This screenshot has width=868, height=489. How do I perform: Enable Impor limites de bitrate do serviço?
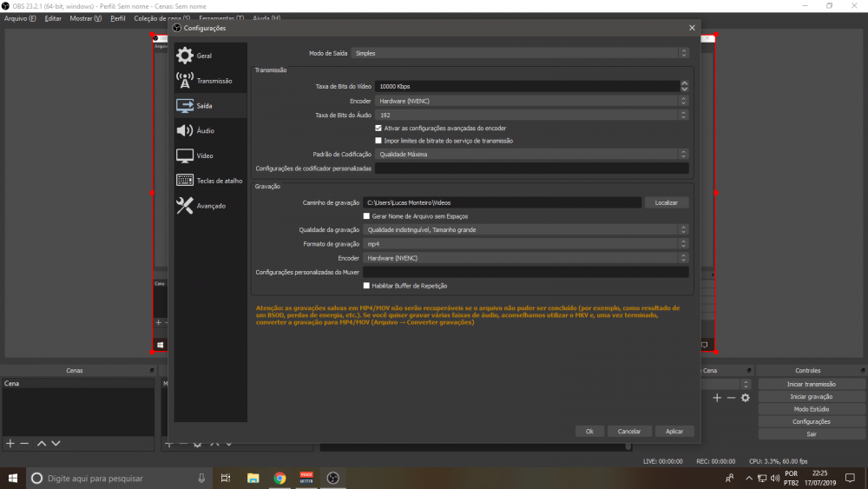click(x=378, y=141)
